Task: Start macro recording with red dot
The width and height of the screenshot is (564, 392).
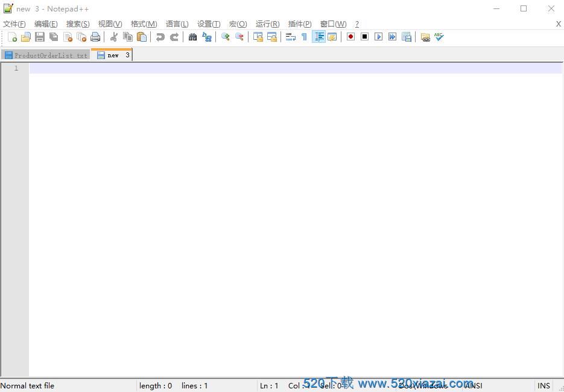Action: 350,37
